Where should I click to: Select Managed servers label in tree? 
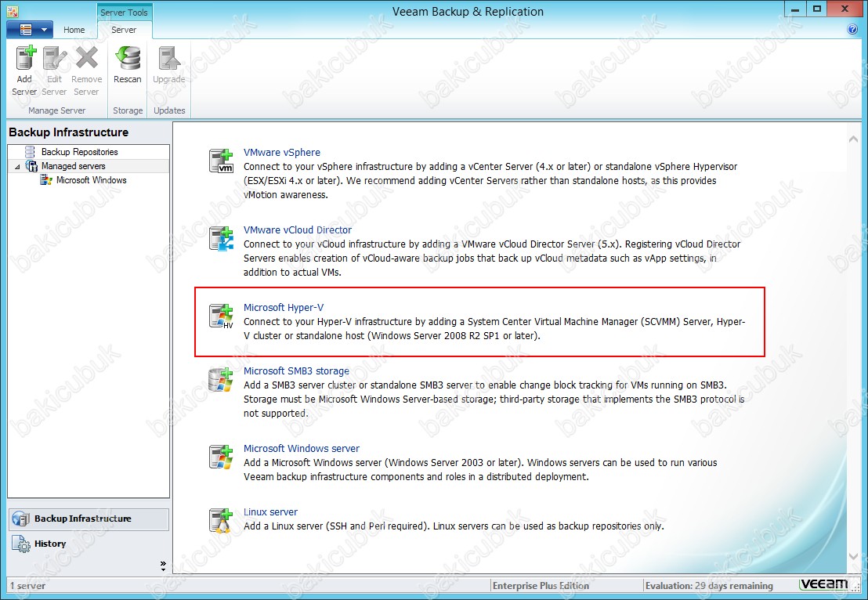73,166
